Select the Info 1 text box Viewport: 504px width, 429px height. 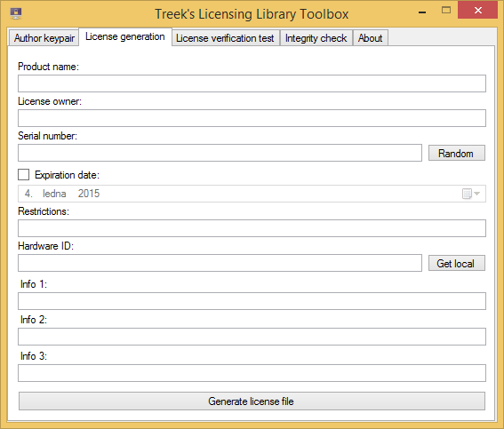(x=252, y=301)
